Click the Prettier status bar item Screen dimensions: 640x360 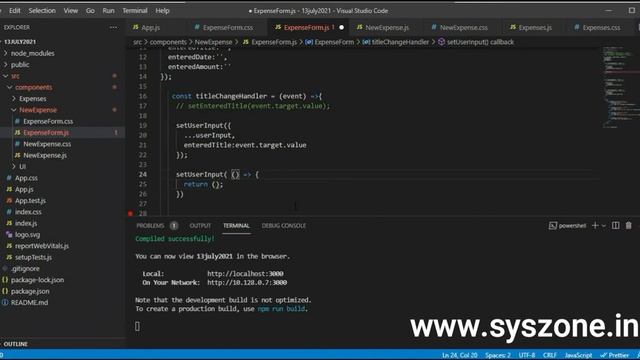pos(615,356)
